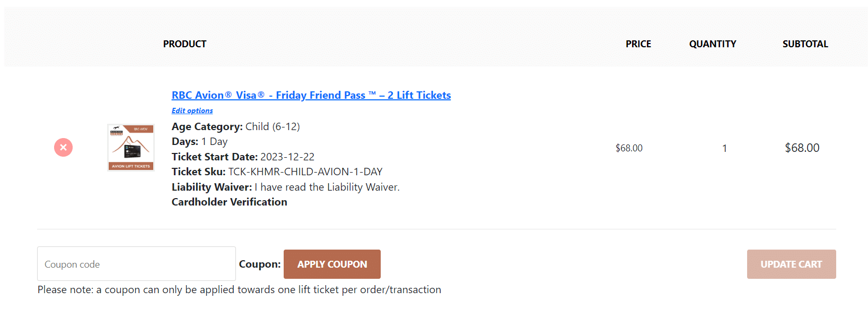The height and width of the screenshot is (325, 868).
Task: Click the Update Cart button
Action: click(x=791, y=264)
